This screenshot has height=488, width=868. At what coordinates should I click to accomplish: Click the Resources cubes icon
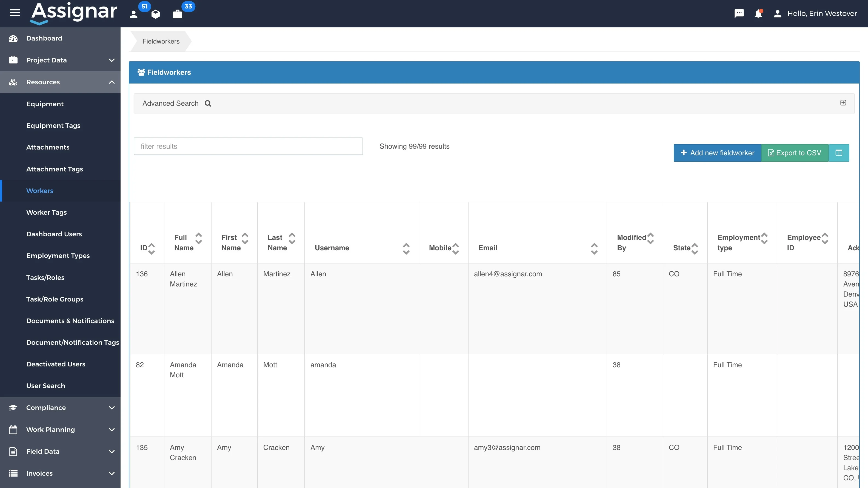click(x=13, y=82)
